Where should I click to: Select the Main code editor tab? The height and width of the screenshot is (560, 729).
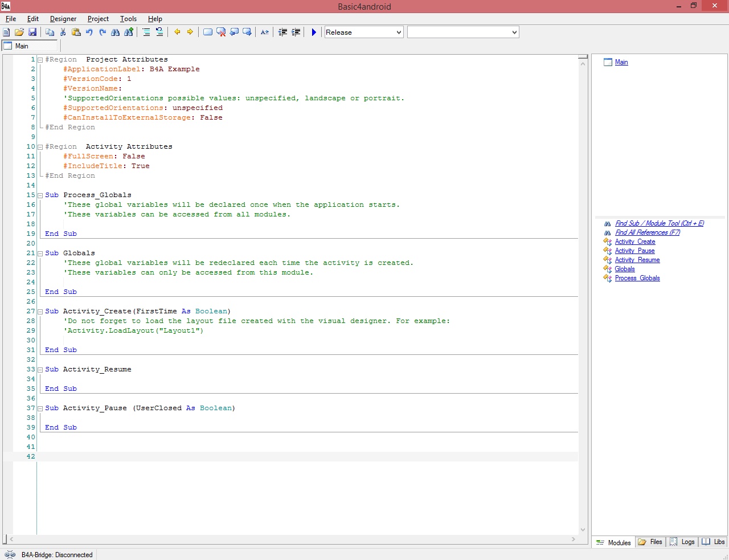click(x=30, y=46)
